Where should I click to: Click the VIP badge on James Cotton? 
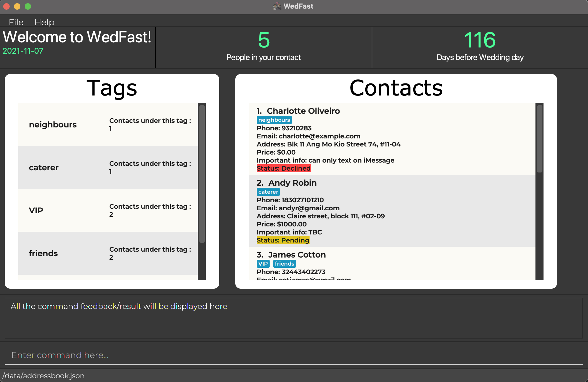(263, 264)
